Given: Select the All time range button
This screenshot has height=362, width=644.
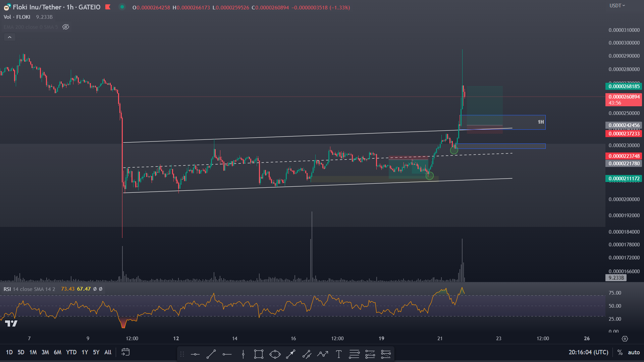Looking at the screenshot, I should [x=108, y=352].
